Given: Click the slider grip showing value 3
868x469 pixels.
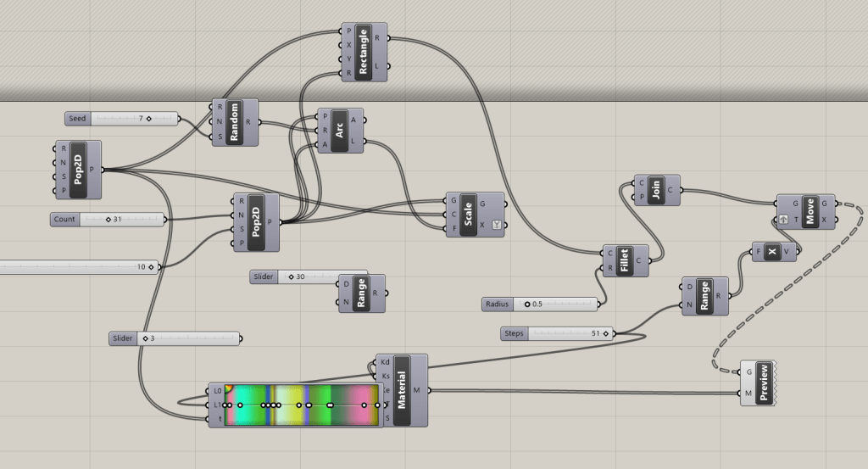Looking at the screenshot, I should (x=145, y=338).
